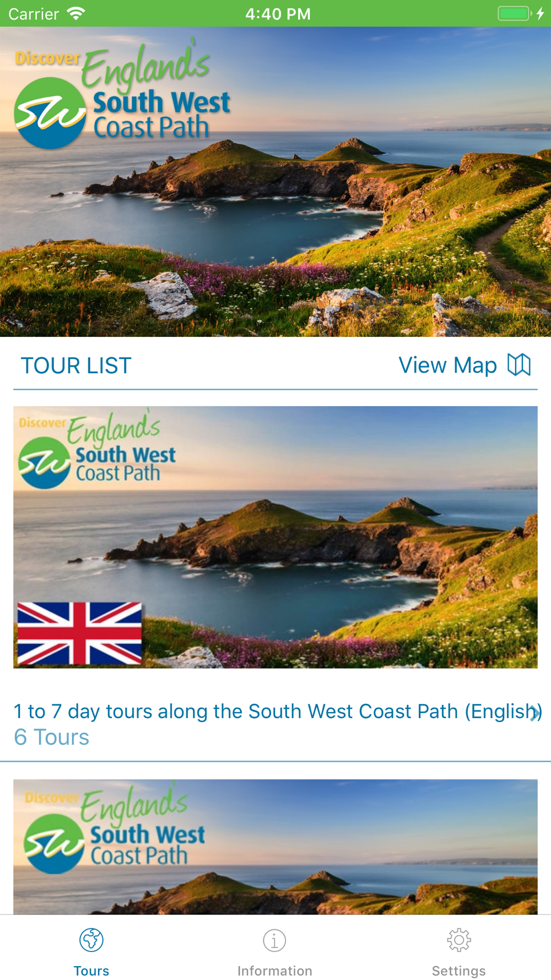Viewport: 551px width, 980px height.
Task: Tap the '6 Tours' count label
Action: [51, 737]
